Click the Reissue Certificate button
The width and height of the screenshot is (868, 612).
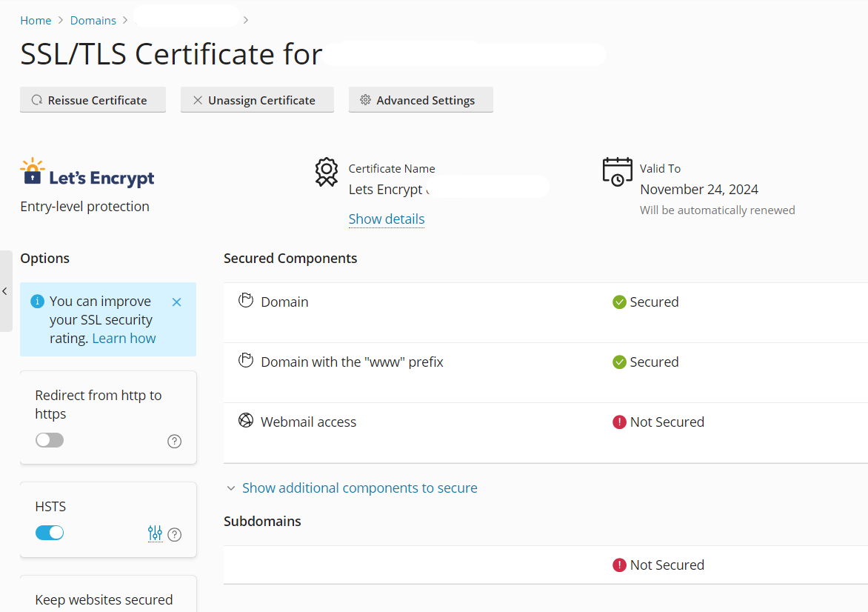tap(93, 99)
